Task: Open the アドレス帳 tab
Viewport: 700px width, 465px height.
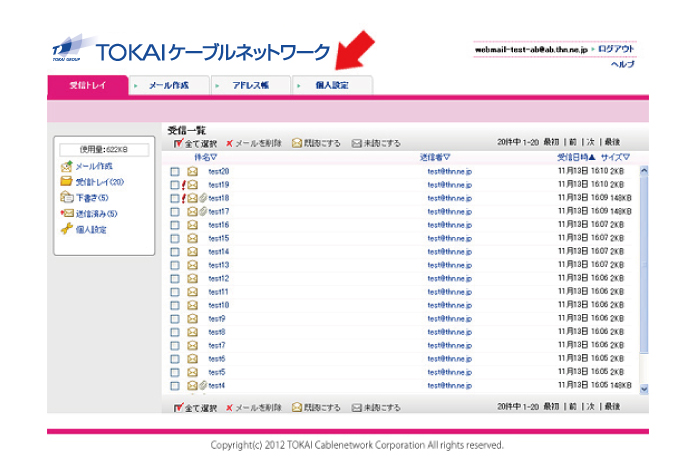Action: (250, 85)
